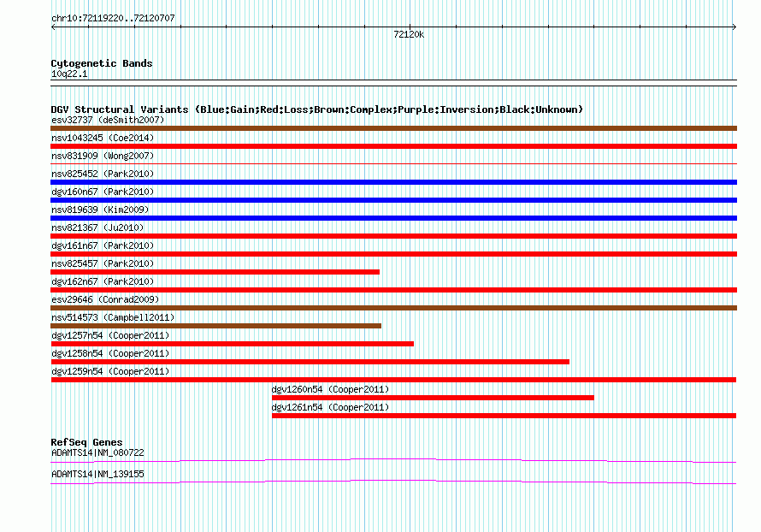The image size is (761, 532).
Task: Click the red dgv1260n54 loss bar
Action: [433, 398]
